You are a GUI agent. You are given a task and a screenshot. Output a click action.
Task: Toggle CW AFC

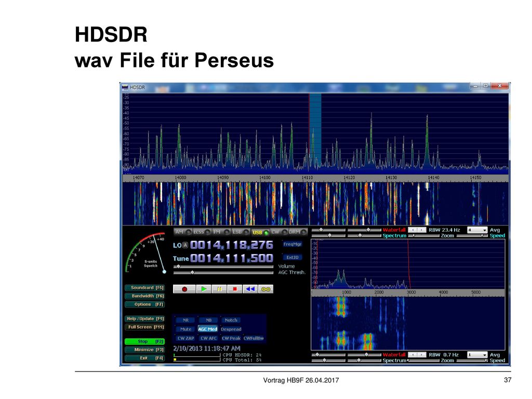pyautogui.click(x=208, y=338)
